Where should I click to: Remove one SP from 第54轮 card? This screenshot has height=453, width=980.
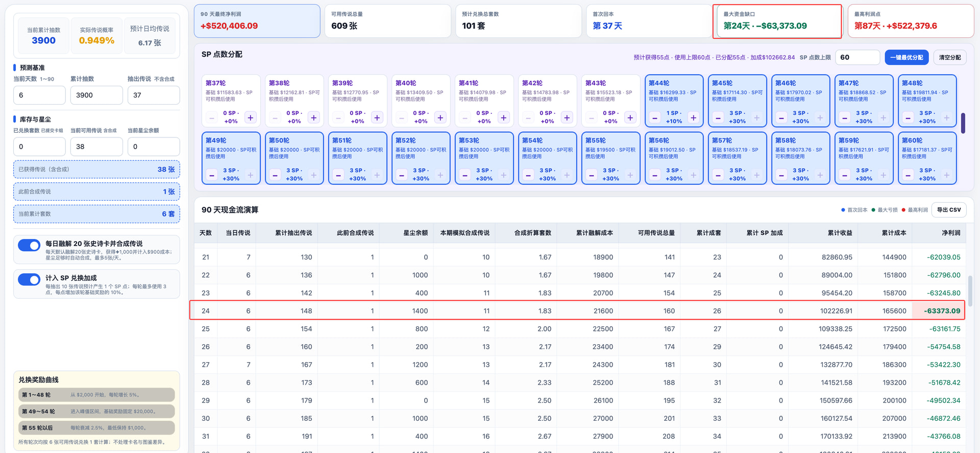point(528,175)
